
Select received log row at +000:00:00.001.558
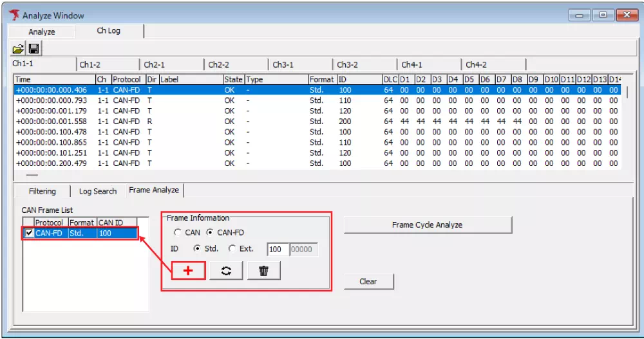point(317,122)
